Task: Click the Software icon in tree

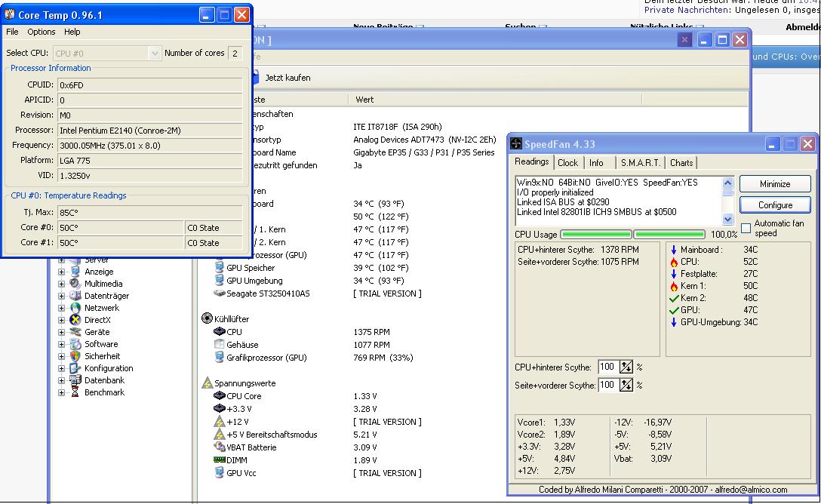Action: point(75,344)
